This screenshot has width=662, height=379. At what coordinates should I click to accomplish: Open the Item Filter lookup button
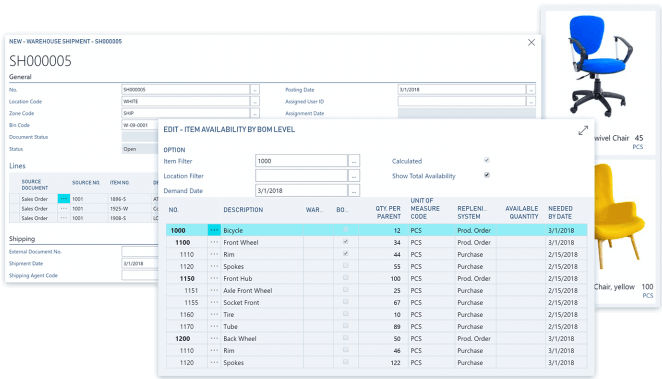coord(354,161)
